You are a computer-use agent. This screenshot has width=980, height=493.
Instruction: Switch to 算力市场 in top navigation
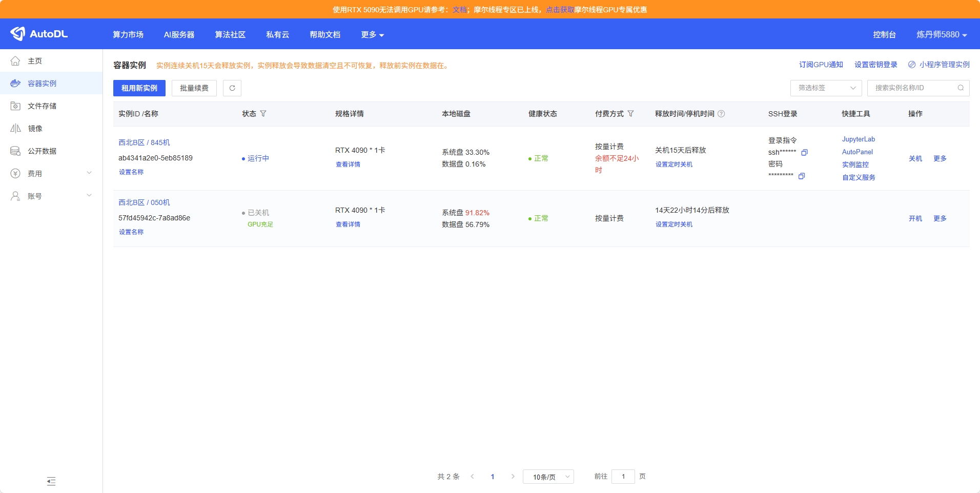click(128, 34)
